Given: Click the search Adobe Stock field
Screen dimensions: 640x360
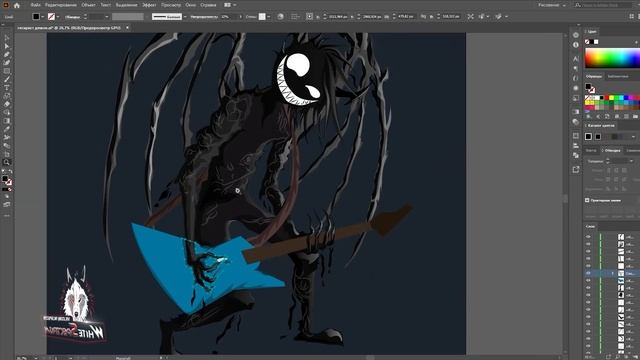Looking at the screenshot, I should [x=606, y=5].
